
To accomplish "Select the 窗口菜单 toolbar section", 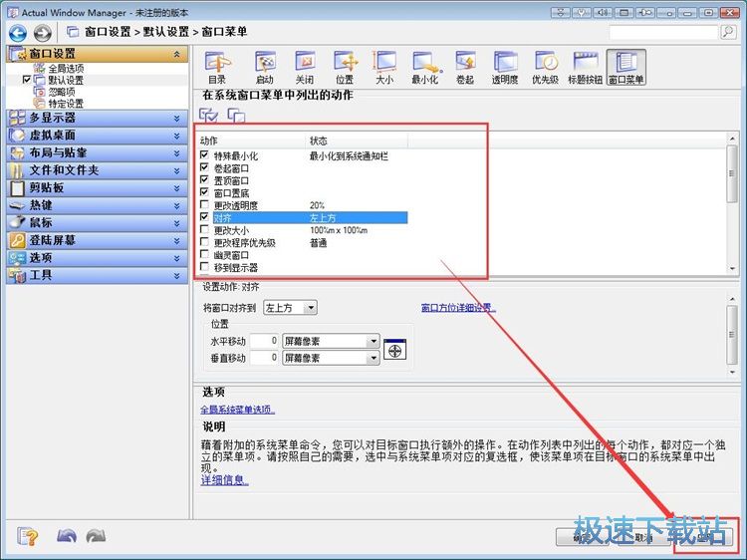I will click(626, 68).
